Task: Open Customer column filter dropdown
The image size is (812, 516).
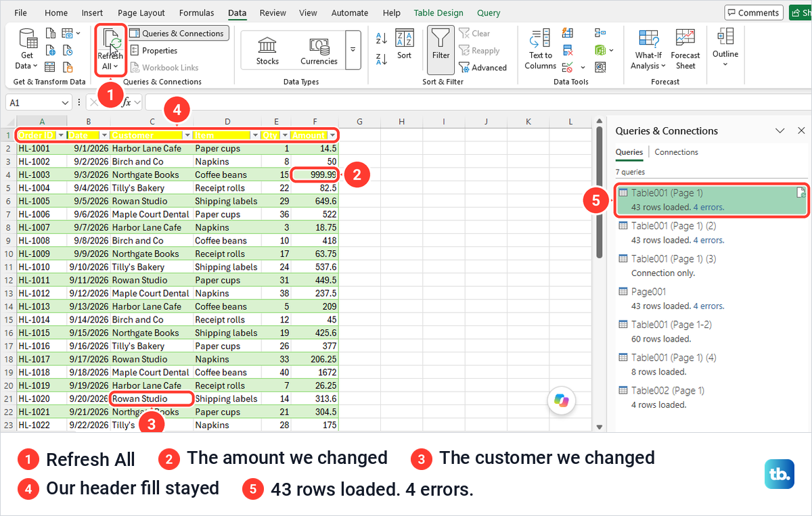Action: coord(187,135)
